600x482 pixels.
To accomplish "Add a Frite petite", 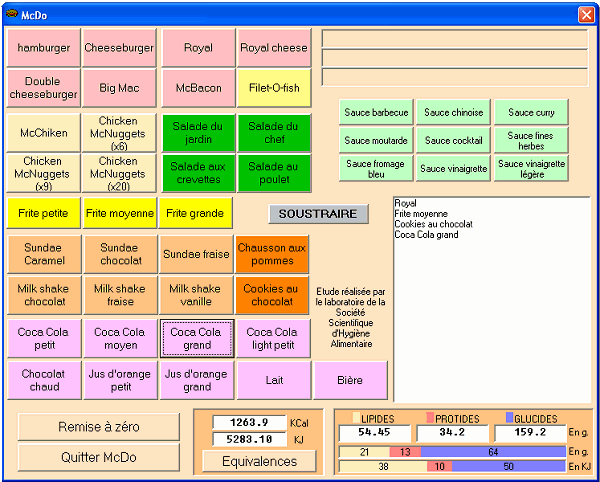I will click(44, 213).
